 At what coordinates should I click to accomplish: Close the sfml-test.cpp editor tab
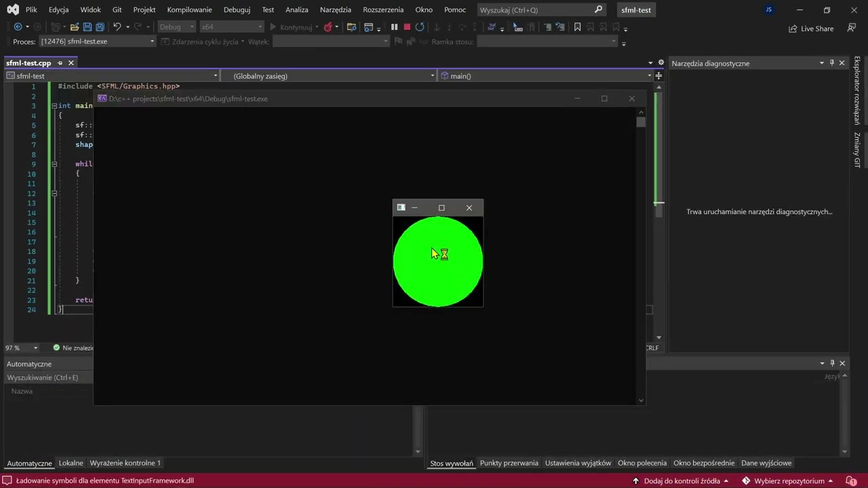[71, 63]
